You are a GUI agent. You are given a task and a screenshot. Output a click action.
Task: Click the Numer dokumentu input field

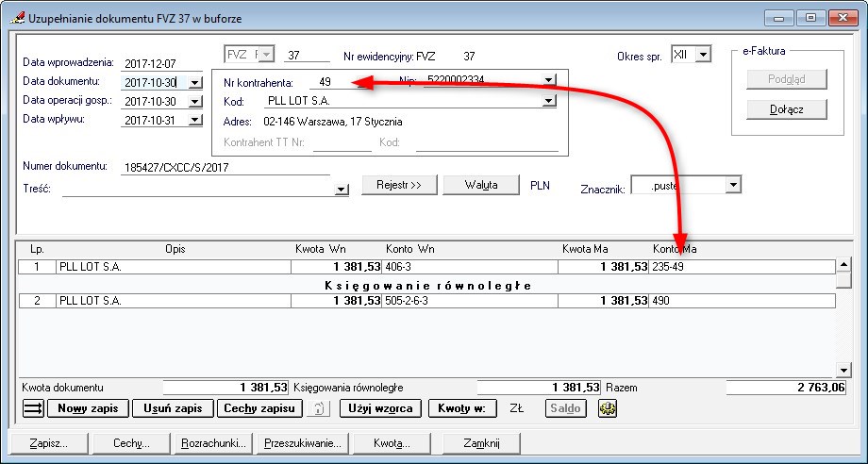point(225,168)
